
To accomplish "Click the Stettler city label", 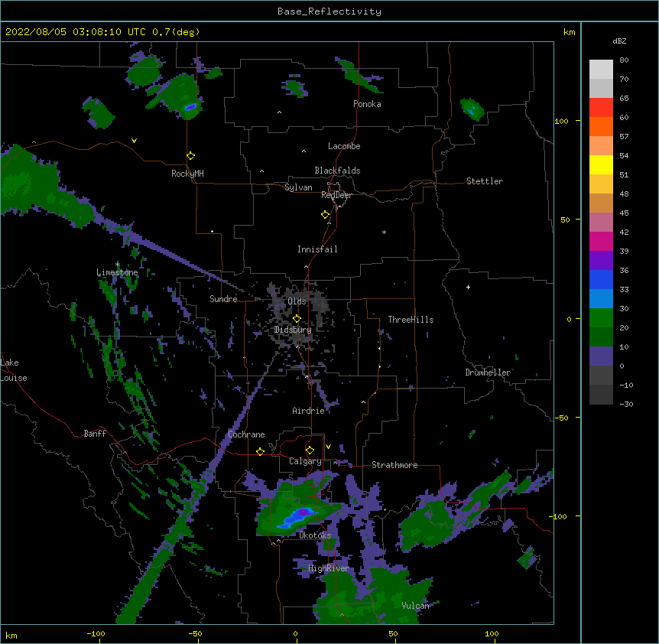I will 485,181.
